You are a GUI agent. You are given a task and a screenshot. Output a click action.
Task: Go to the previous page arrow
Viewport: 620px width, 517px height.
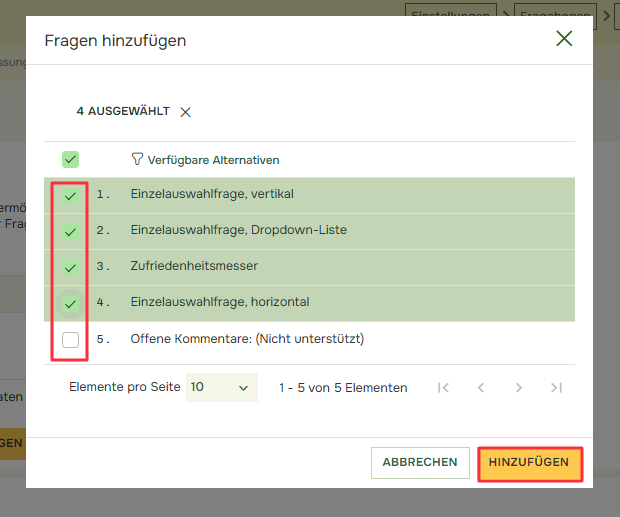[x=481, y=388]
